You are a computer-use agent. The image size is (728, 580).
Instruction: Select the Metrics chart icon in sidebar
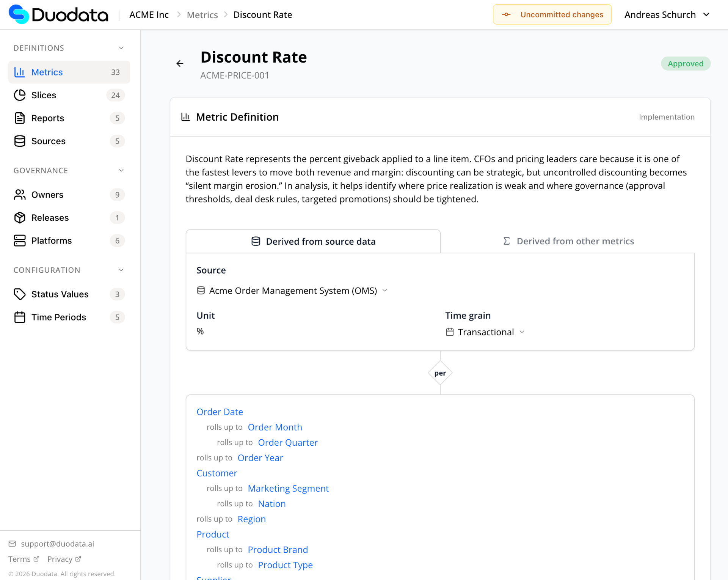20,72
